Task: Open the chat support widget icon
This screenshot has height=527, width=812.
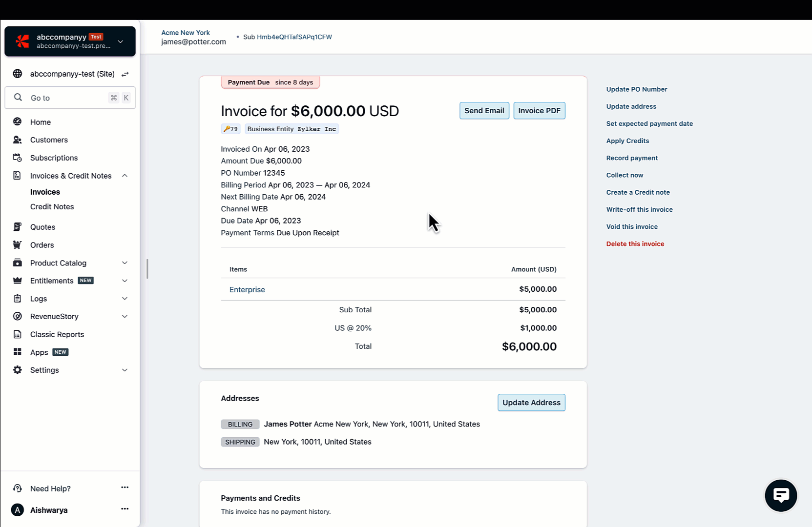Action: tap(780, 495)
